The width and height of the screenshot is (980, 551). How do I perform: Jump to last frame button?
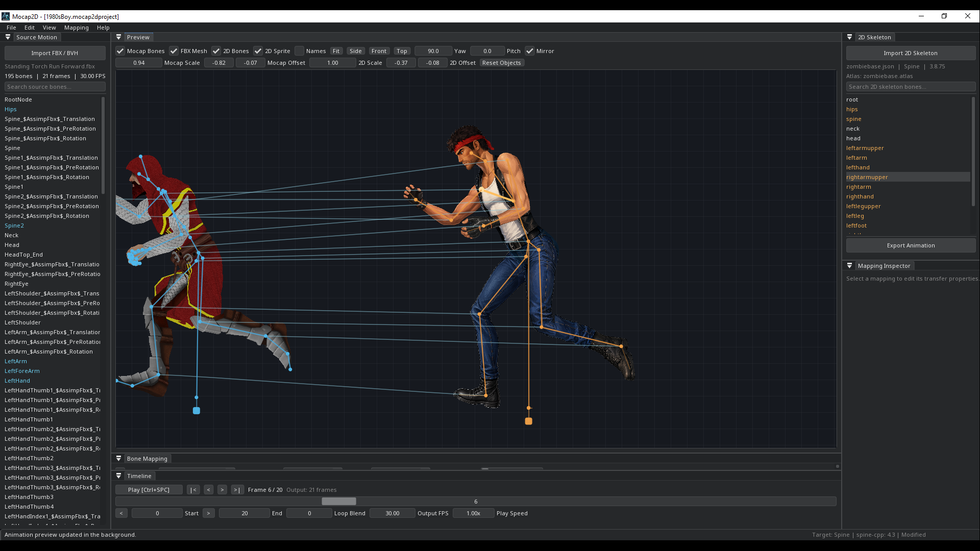click(237, 490)
